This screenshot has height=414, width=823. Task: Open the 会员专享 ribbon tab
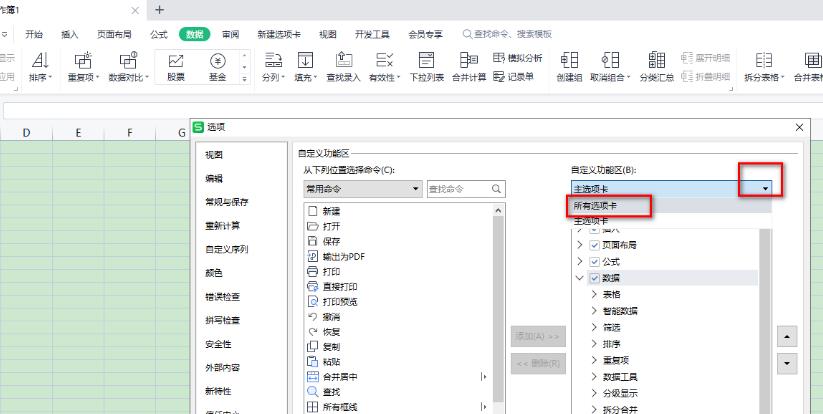click(425, 35)
